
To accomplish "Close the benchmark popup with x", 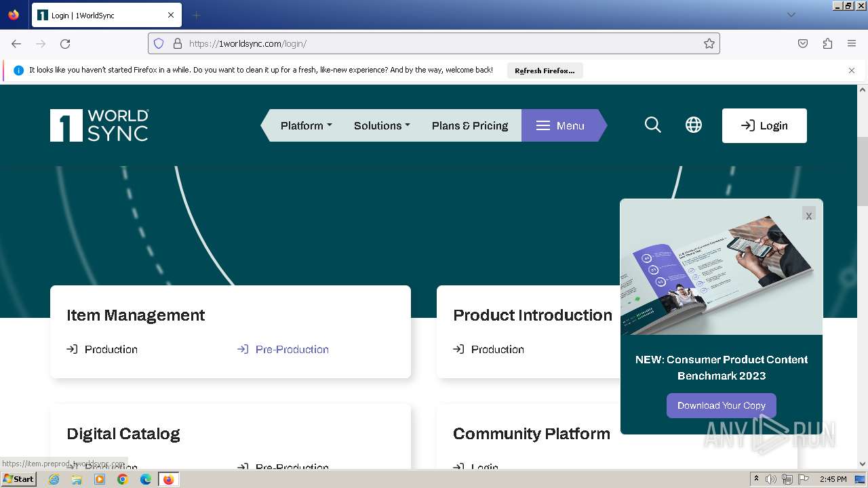I will [x=808, y=215].
